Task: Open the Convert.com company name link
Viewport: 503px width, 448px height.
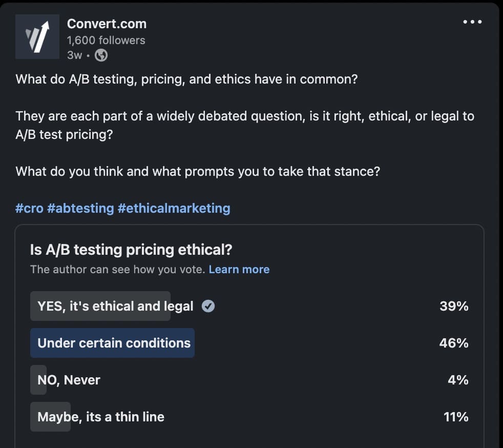Action: coord(107,24)
